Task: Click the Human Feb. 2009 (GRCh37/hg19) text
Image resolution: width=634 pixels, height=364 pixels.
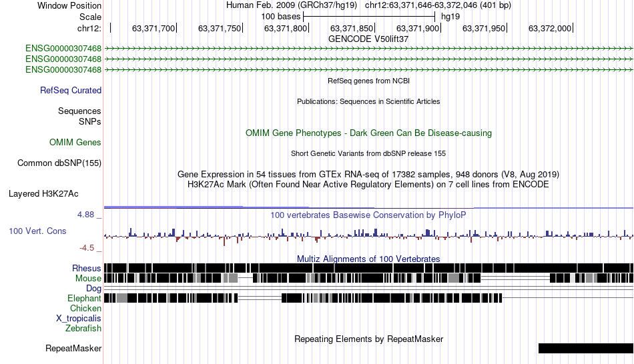Action: click(x=292, y=5)
